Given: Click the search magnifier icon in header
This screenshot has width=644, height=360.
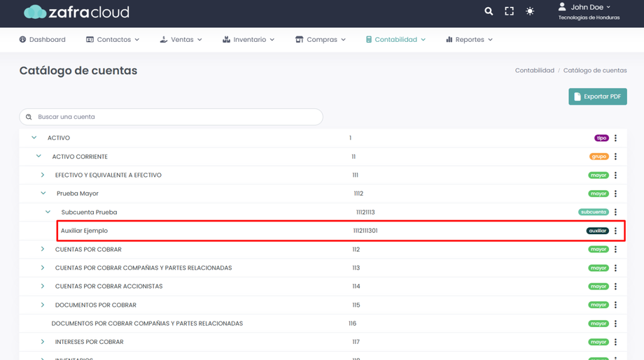Looking at the screenshot, I should (489, 11).
